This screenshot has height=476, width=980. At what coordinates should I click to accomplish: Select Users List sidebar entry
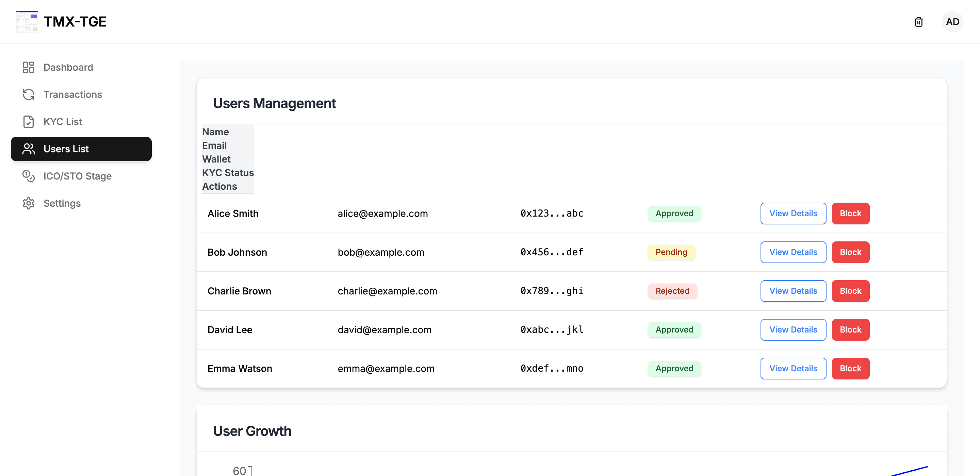[81, 149]
